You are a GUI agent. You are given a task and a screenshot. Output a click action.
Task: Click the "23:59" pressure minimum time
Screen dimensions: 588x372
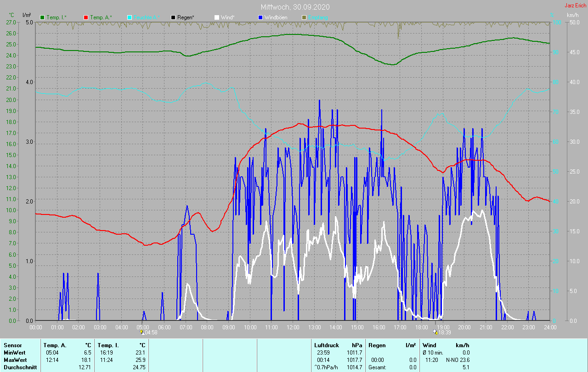(x=323, y=353)
